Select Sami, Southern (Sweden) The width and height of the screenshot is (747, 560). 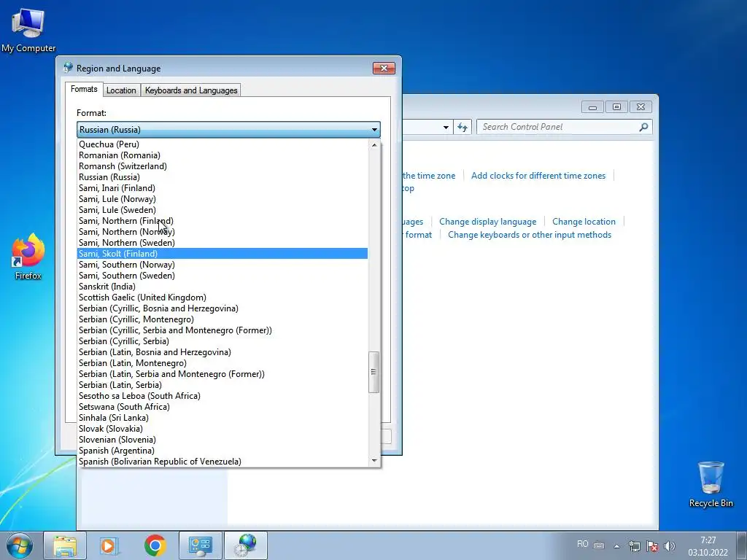pyautogui.click(x=222, y=276)
